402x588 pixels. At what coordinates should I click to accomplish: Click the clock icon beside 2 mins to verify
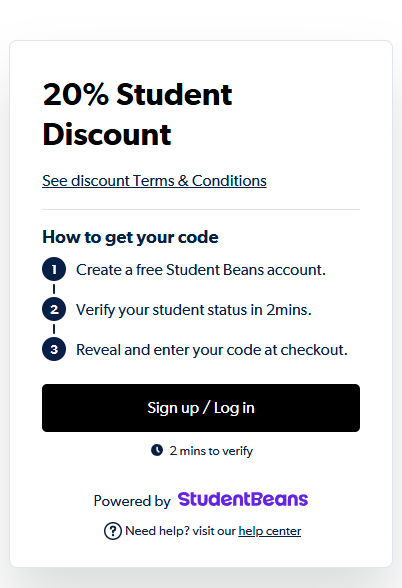click(x=157, y=450)
